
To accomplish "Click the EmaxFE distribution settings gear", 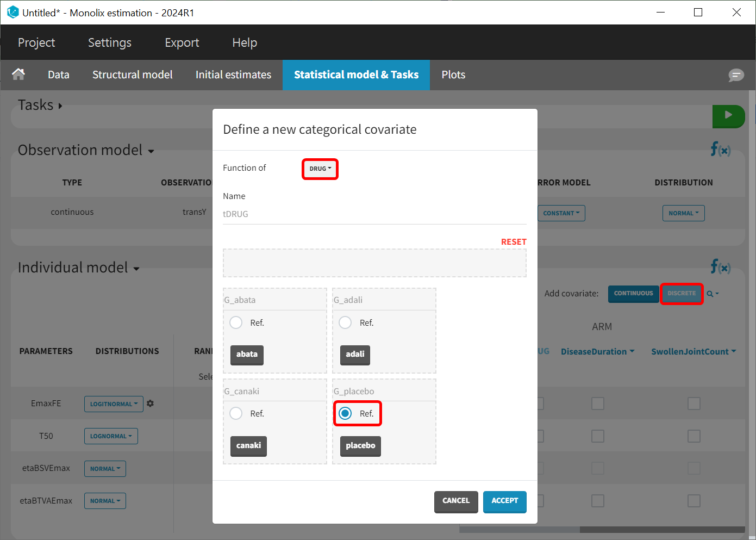I will [151, 404].
